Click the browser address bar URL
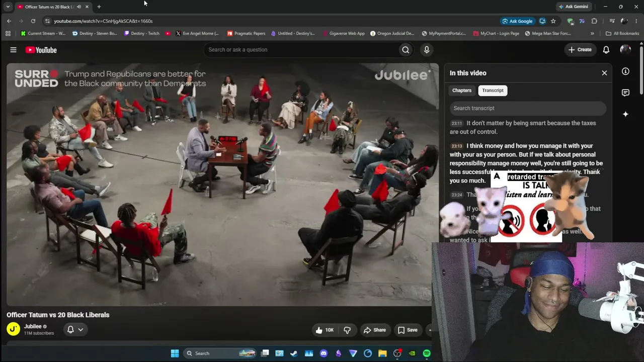The image size is (644, 362). pyautogui.click(x=103, y=21)
